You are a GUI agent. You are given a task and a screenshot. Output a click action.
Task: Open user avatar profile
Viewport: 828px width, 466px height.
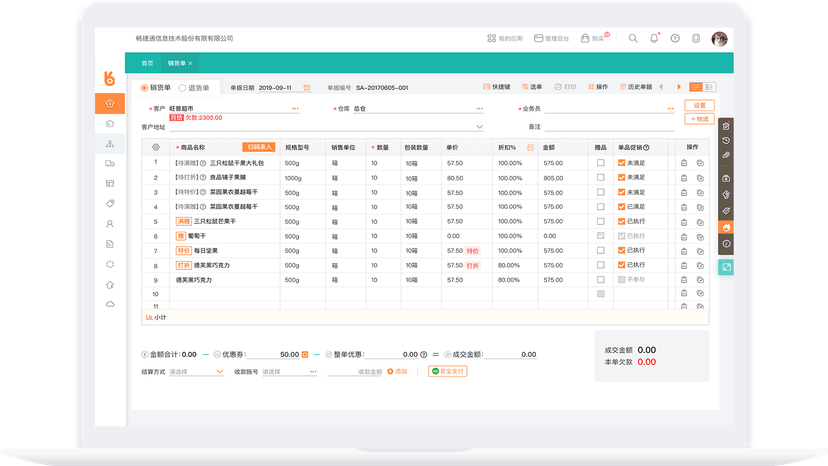(x=719, y=39)
